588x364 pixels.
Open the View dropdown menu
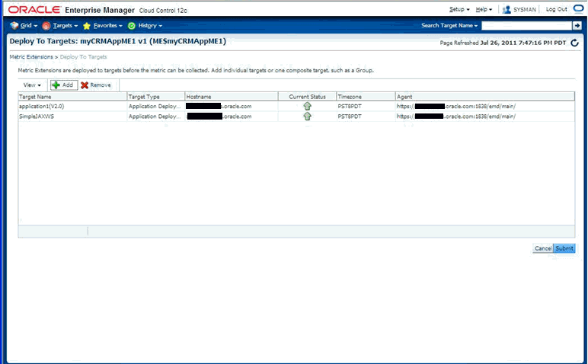pyautogui.click(x=32, y=85)
